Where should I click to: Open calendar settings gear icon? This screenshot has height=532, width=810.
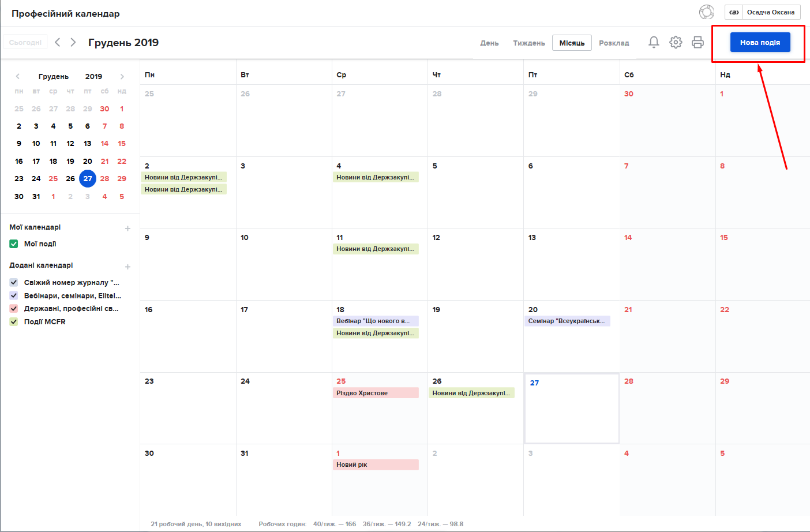tap(676, 42)
